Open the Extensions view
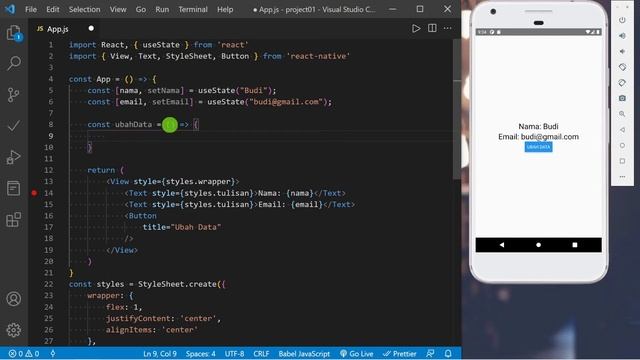 point(13,220)
